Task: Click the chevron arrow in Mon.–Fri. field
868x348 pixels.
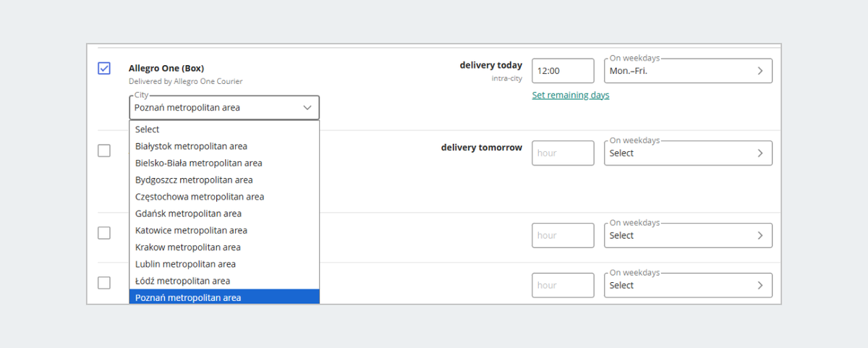Action: (760, 71)
